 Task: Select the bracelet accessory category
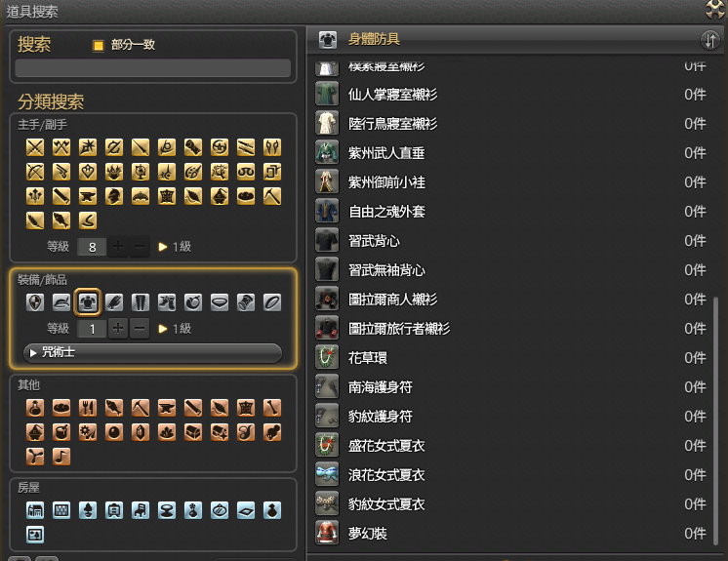coord(246,302)
